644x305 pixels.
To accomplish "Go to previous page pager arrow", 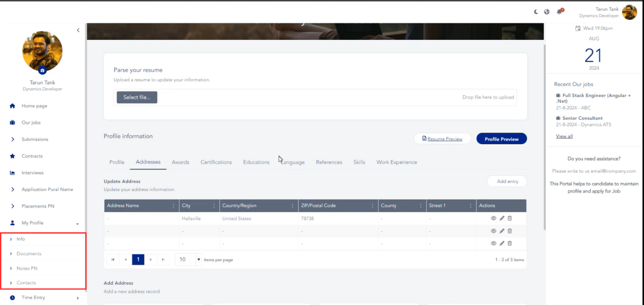I will coord(125,259).
